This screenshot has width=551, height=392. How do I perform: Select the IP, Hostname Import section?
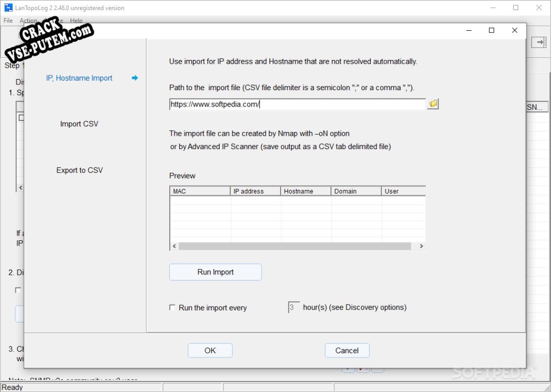point(79,78)
